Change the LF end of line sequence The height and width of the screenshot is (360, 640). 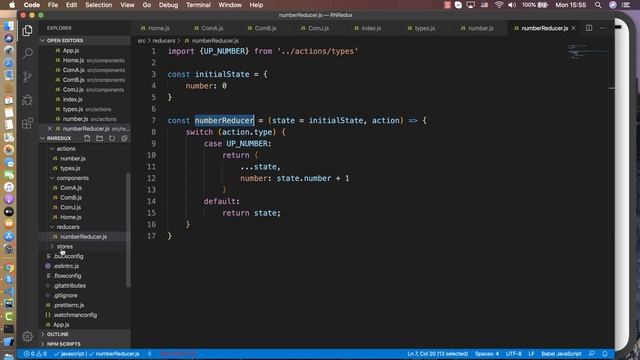[x=531, y=354]
